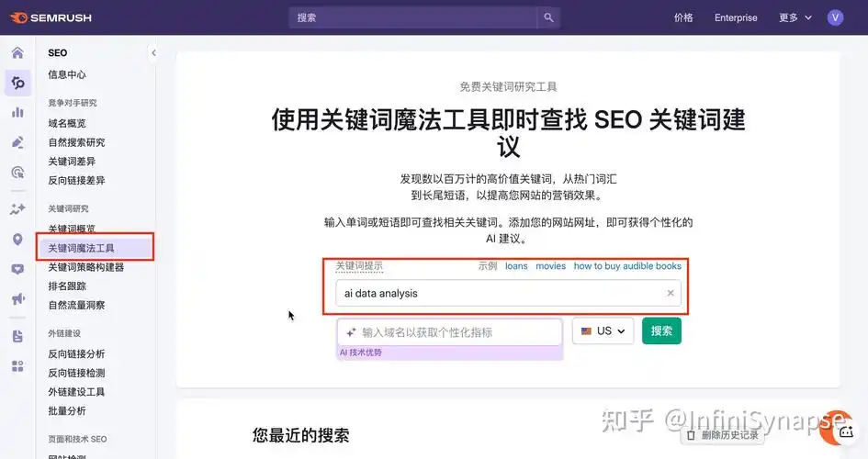Open 反向链接检测 in the sidebar
The image size is (868, 459).
pyautogui.click(x=76, y=373)
